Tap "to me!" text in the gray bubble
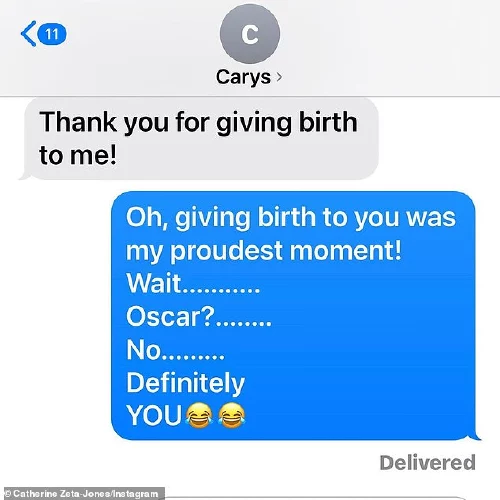The height and width of the screenshot is (500, 500). click(x=78, y=155)
